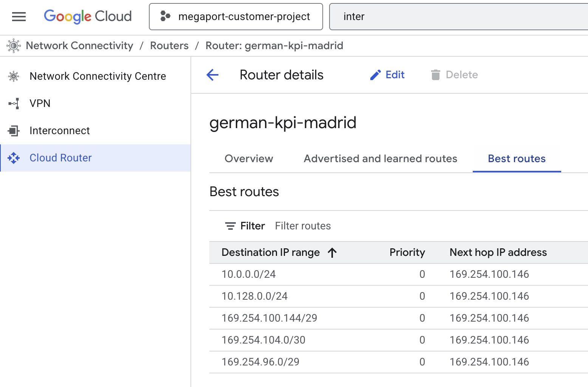This screenshot has width=588, height=387.
Task: Open the Routers breadcrumb link
Action: tap(169, 45)
